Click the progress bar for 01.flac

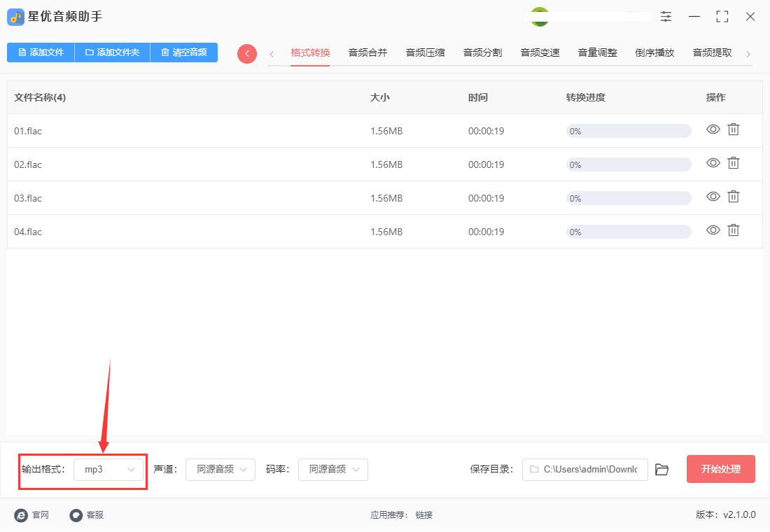point(628,131)
